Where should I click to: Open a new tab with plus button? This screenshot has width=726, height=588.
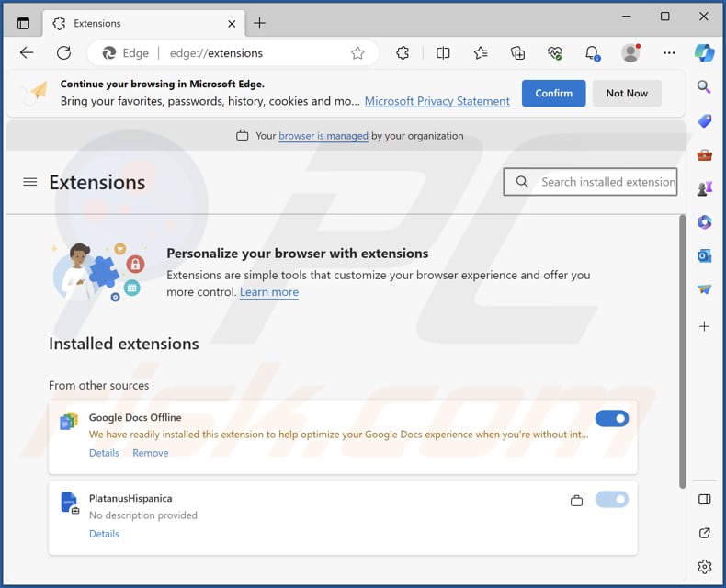[x=260, y=23]
